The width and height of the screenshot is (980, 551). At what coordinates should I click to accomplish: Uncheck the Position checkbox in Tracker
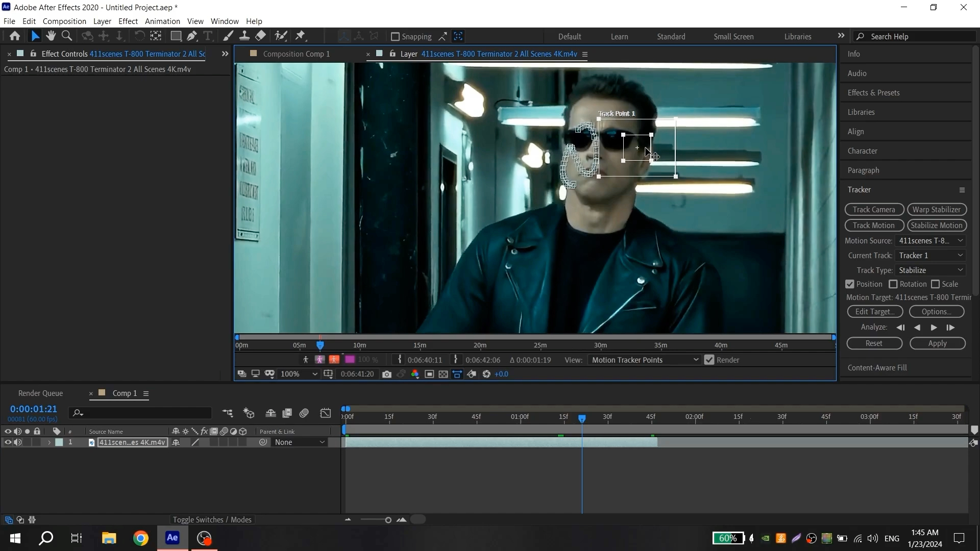850,284
